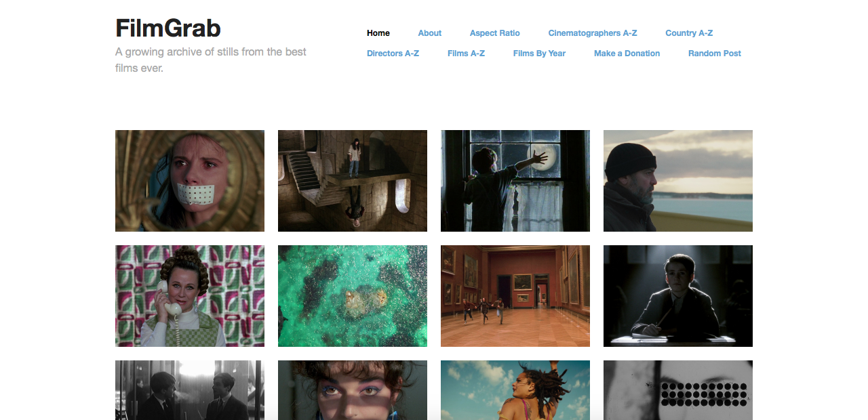Click Make a Donation link
This screenshot has width=868, height=420.
pos(627,54)
